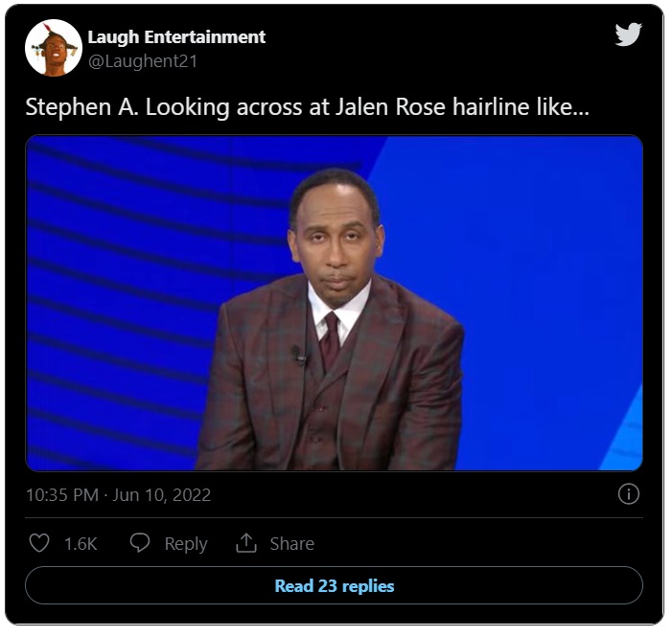Open the 10:35 PM Jun 10, 2022 timestamp
The height and width of the screenshot is (637, 672).
coord(118,495)
